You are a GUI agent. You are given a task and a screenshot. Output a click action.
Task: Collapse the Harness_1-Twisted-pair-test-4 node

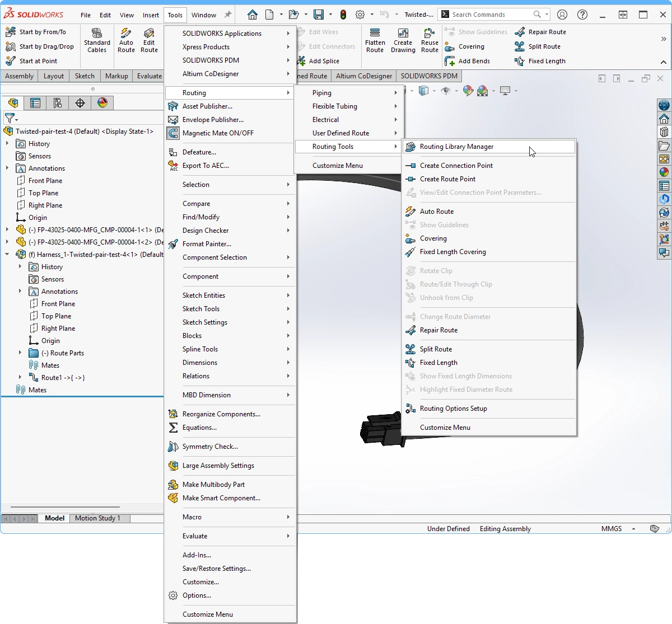pyautogui.click(x=7, y=255)
